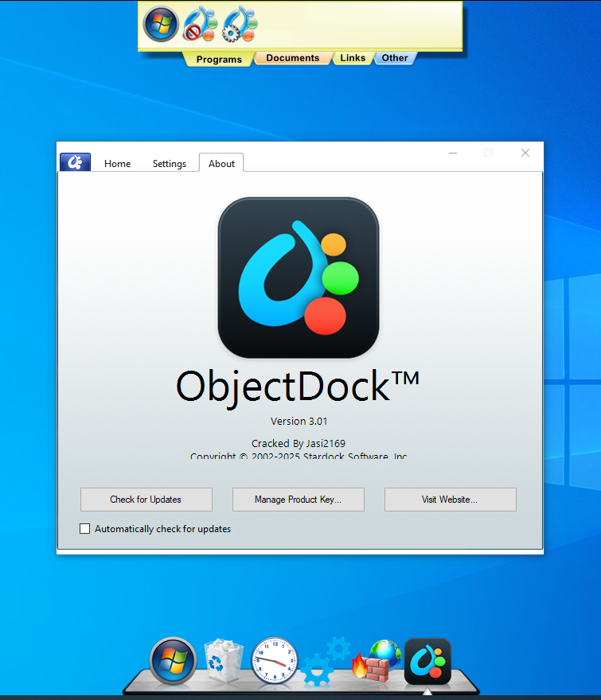Minimize the ObjectDock window
Viewport: 601px width, 700px height.
click(453, 153)
